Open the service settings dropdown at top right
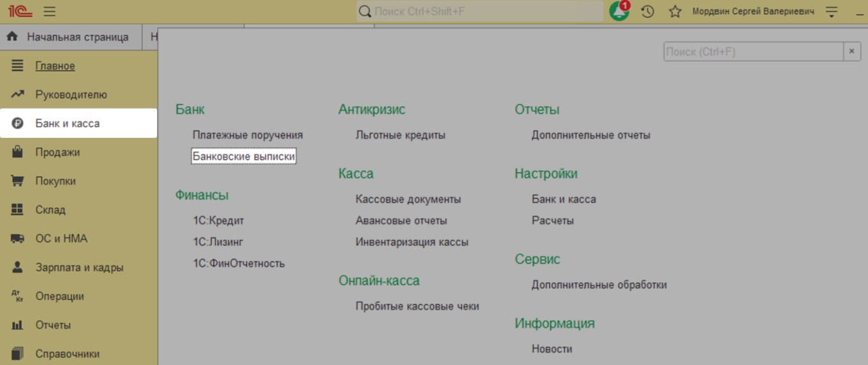Image resolution: width=868 pixels, height=365 pixels. pyautogui.click(x=831, y=11)
